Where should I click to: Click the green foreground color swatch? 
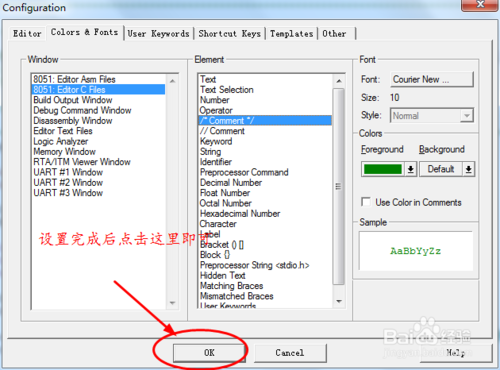(x=383, y=169)
